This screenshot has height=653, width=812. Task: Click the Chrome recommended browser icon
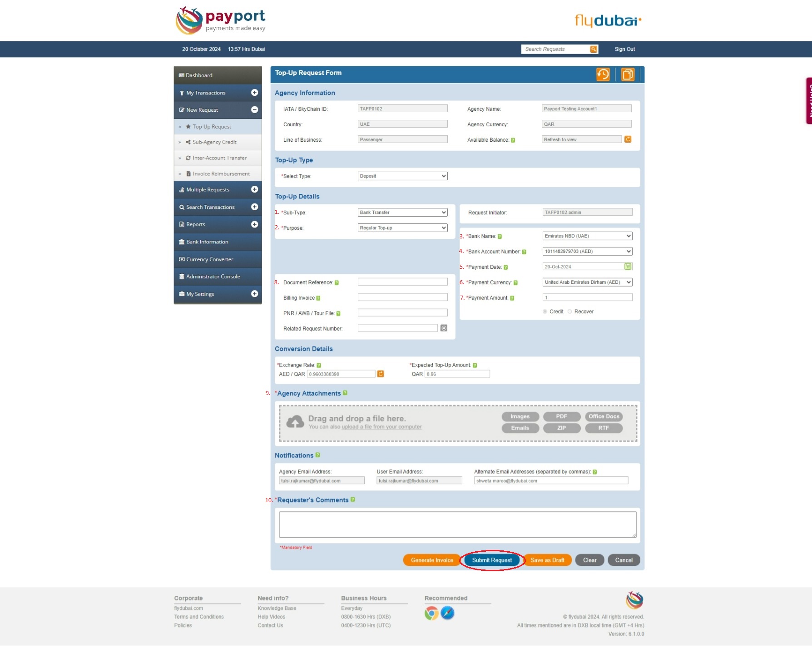pyautogui.click(x=431, y=613)
